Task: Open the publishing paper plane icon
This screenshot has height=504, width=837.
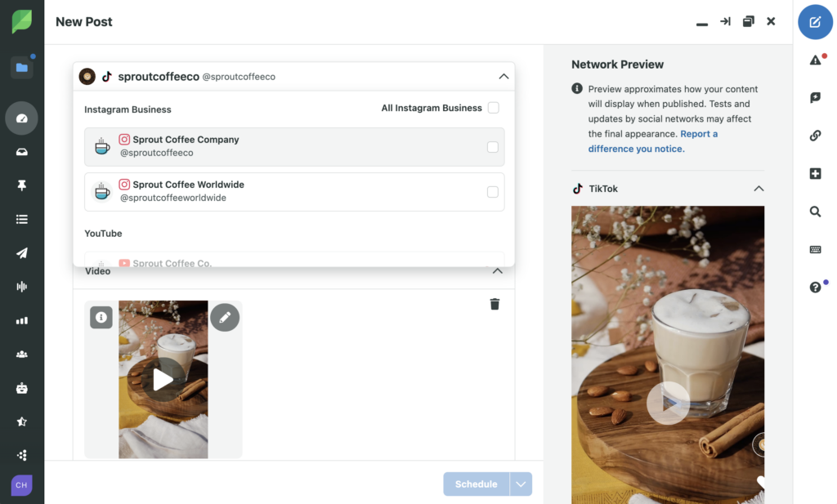Action: coord(22,253)
